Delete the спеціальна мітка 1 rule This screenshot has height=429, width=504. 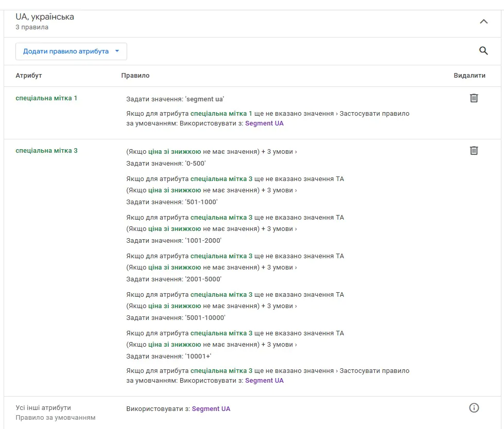pyautogui.click(x=474, y=98)
